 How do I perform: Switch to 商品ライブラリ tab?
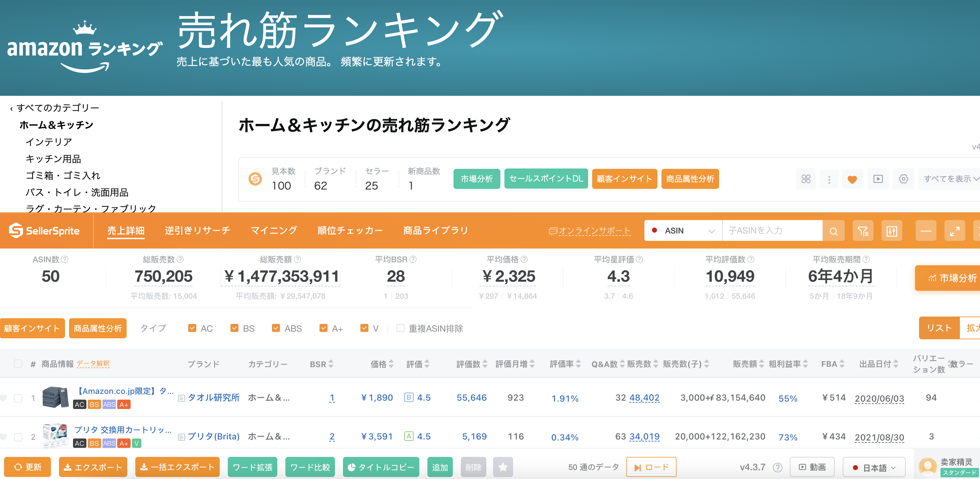[436, 230]
